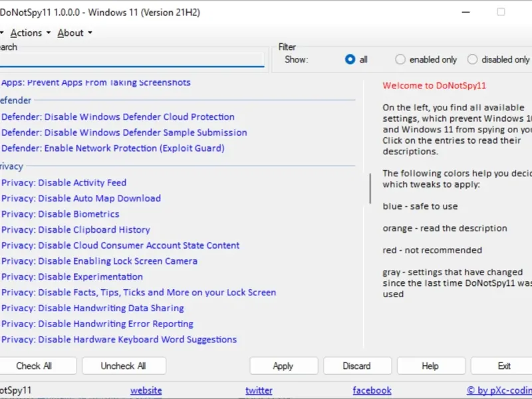
Task: Select "Privacy: Disable Clipboard History" entry
Action: [76, 229]
